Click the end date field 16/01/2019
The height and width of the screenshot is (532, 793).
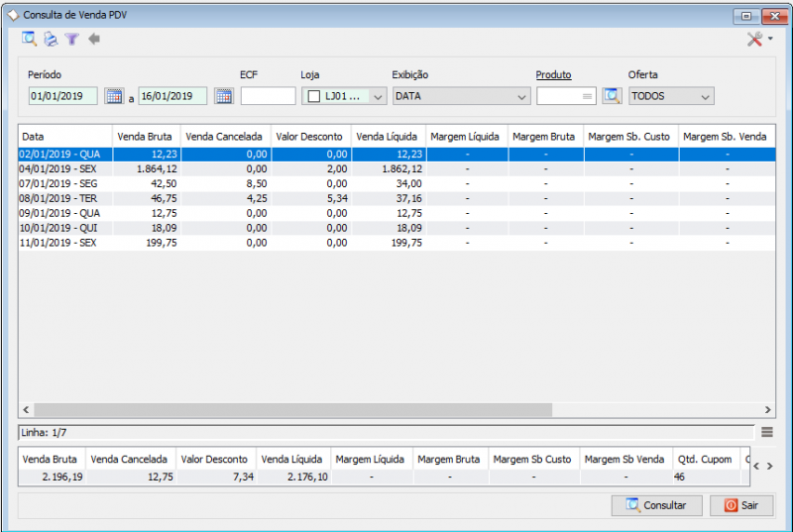tap(172, 96)
